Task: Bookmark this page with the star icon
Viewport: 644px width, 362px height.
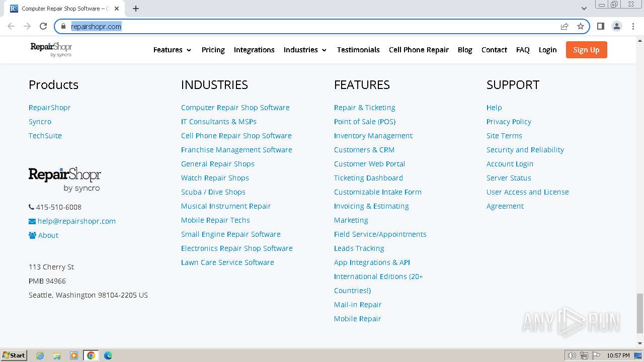Action: 581,26
